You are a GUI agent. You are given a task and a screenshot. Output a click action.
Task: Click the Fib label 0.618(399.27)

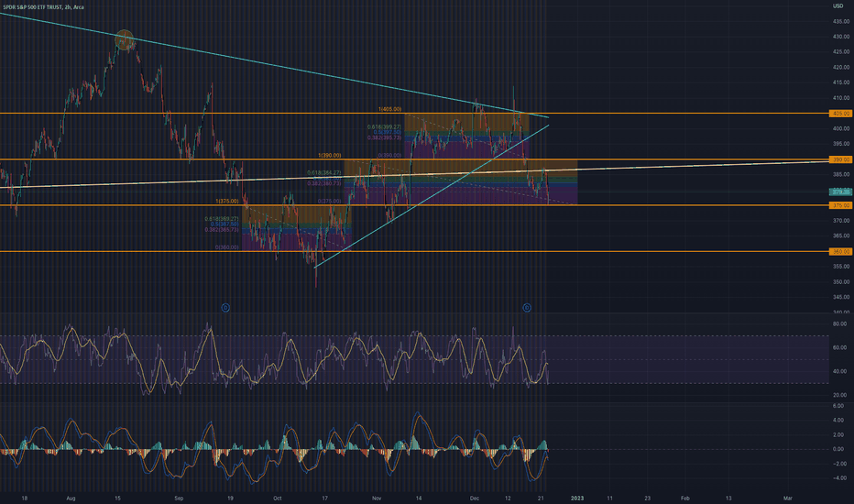point(384,127)
